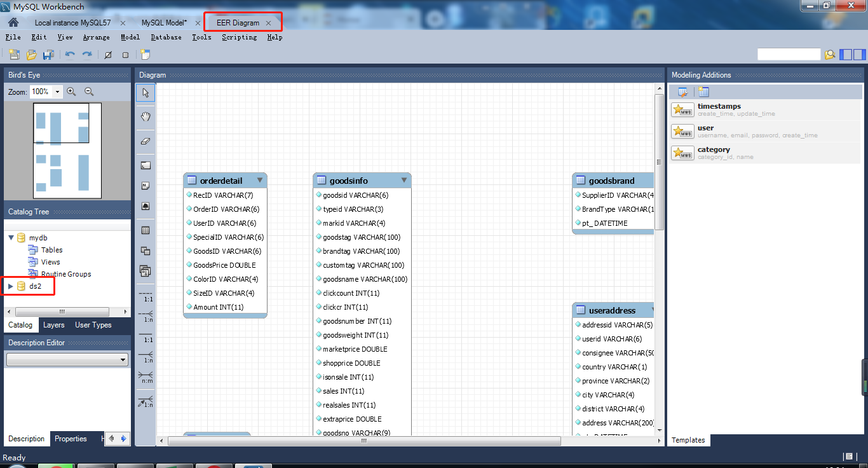The height and width of the screenshot is (468, 868).
Task: Select Routine Groups under mydb
Action: (x=66, y=274)
